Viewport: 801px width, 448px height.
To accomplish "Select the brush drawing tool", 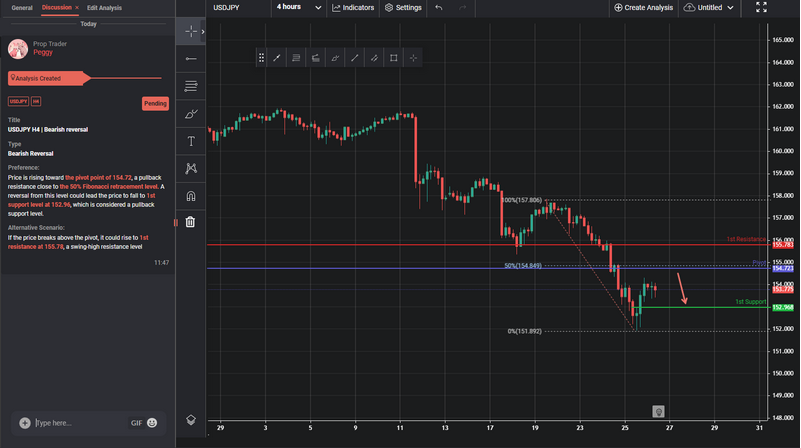I will [x=191, y=114].
